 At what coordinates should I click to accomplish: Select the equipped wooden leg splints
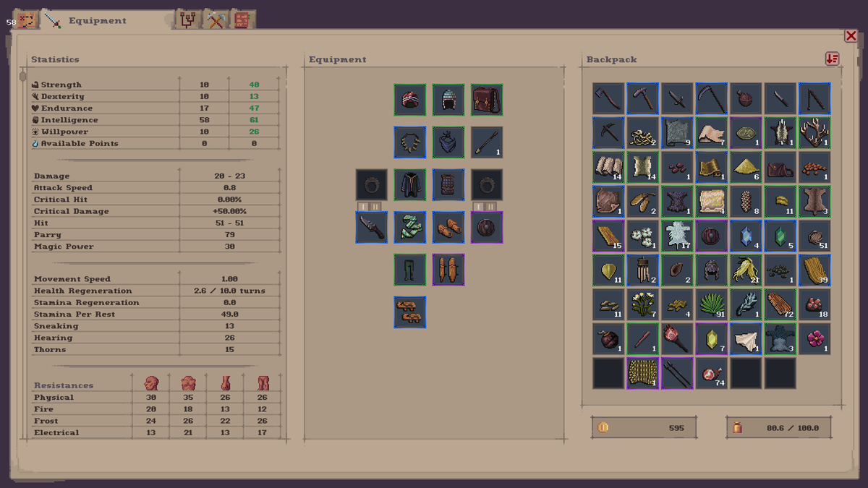coord(448,270)
